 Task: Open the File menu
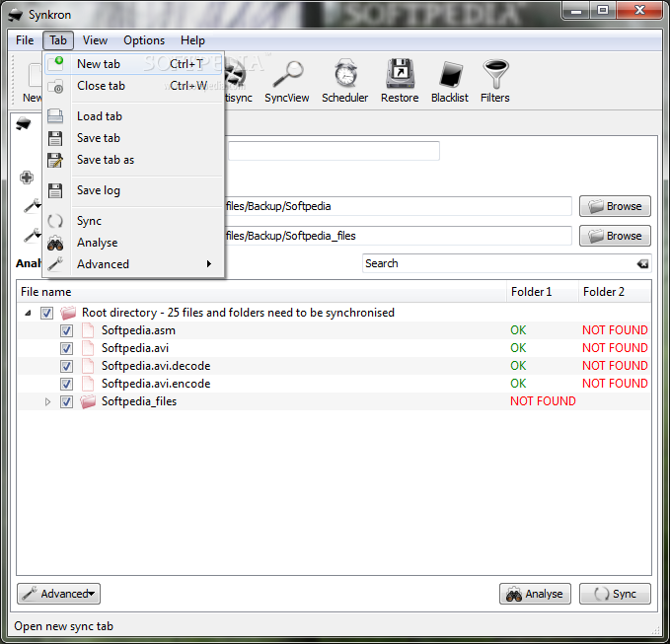tap(25, 40)
